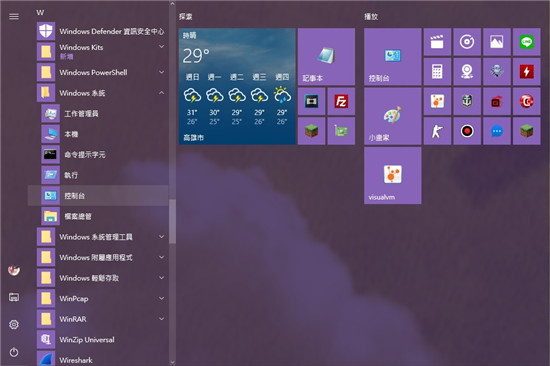The image size is (550, 366).
Task: Launch the World of Warships anchor tile
Action: coord(467,101)
